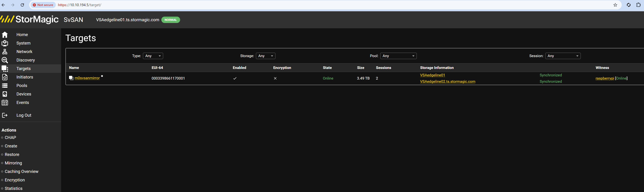Open the System menu item

(x=24, y=43)
